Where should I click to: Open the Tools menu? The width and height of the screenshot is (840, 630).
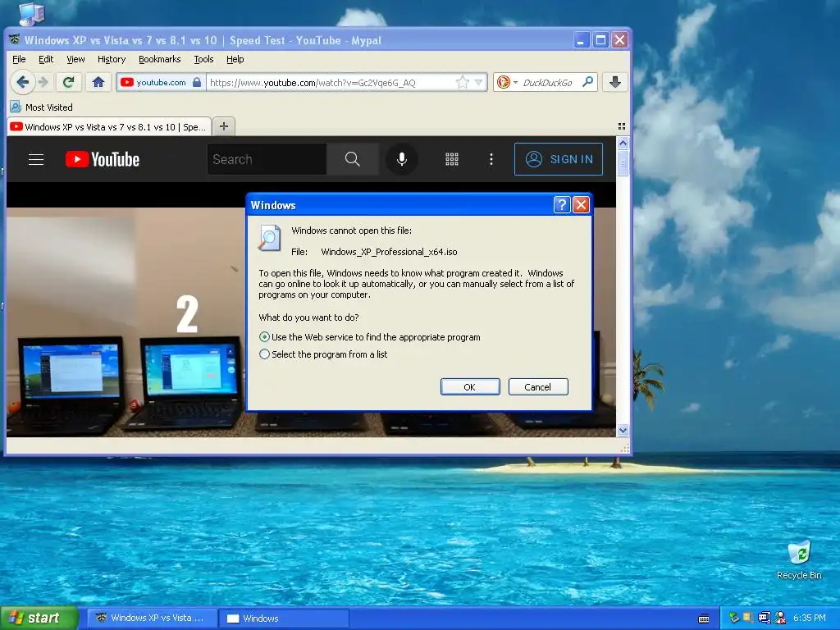coord(203,59)
